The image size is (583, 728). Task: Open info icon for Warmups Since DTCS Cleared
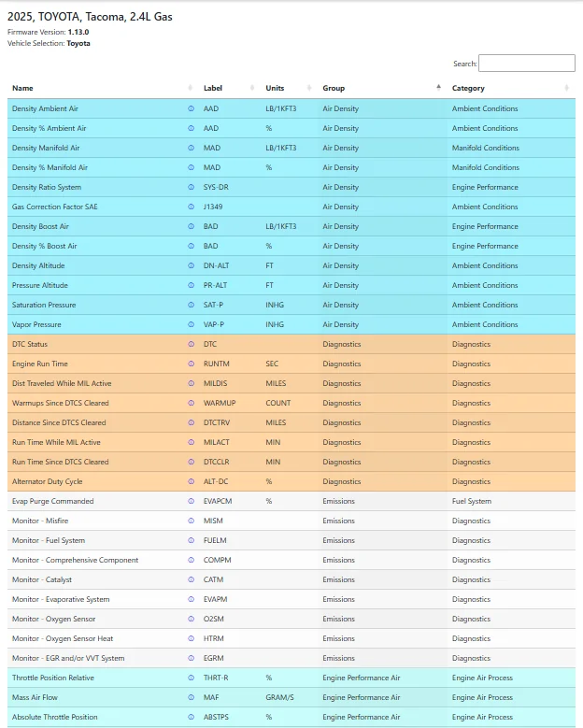[191, 403]
